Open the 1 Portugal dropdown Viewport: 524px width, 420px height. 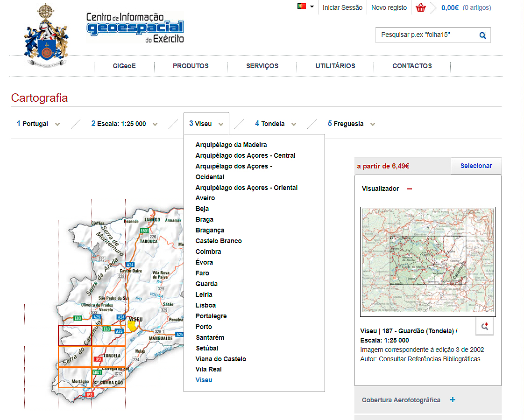coord(38,124)
